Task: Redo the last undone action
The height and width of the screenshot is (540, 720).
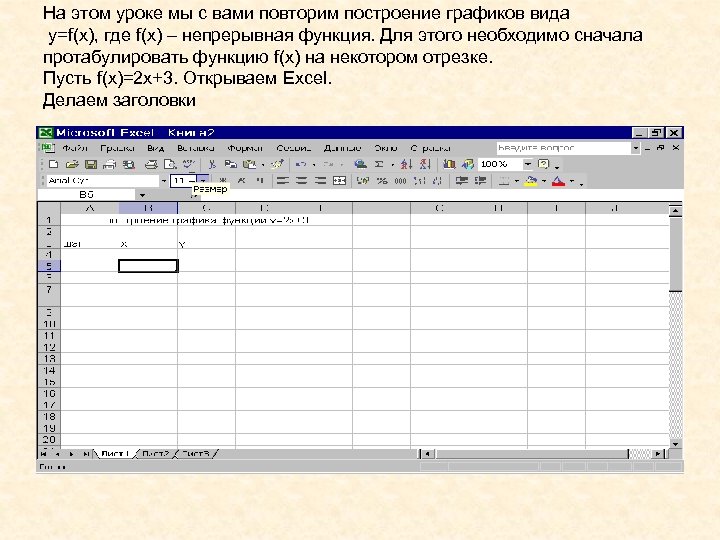Action: (329, 164)
